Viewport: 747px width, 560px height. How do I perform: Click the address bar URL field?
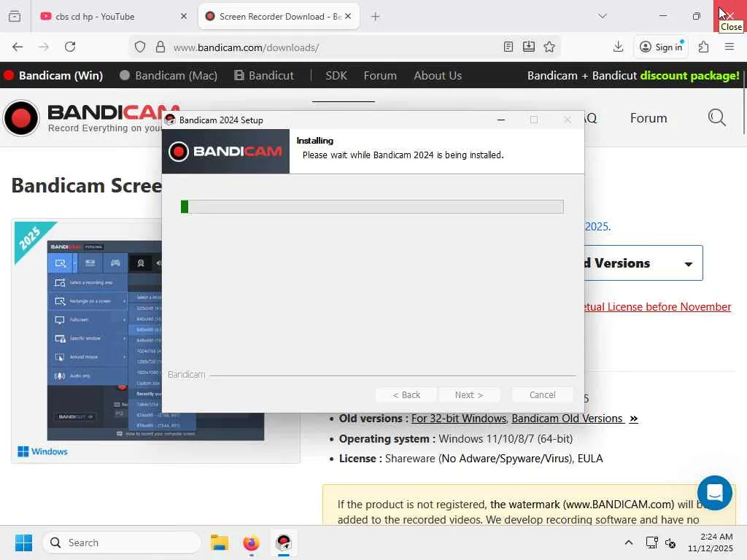333,47
